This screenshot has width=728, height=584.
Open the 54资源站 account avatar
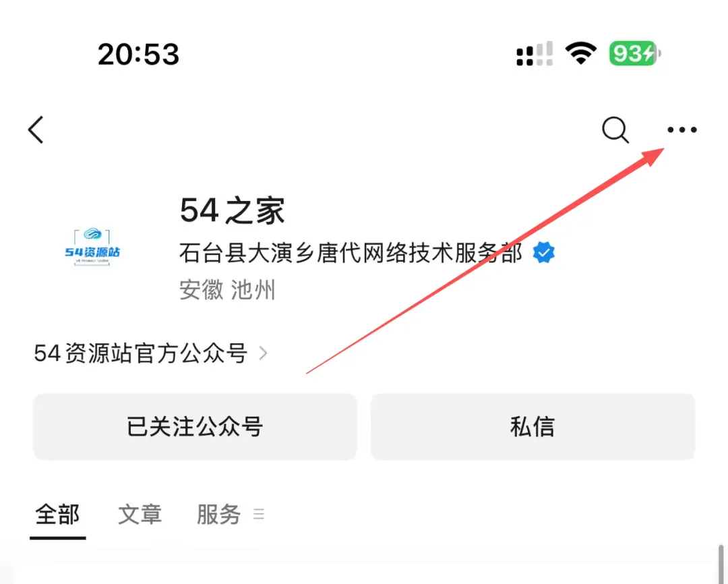[92, 247]
